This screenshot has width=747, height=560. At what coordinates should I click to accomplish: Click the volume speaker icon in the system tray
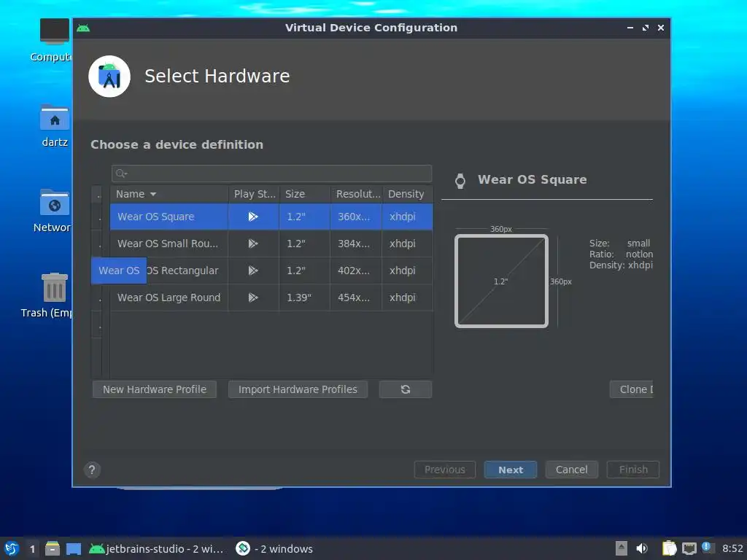coord(642,548)
